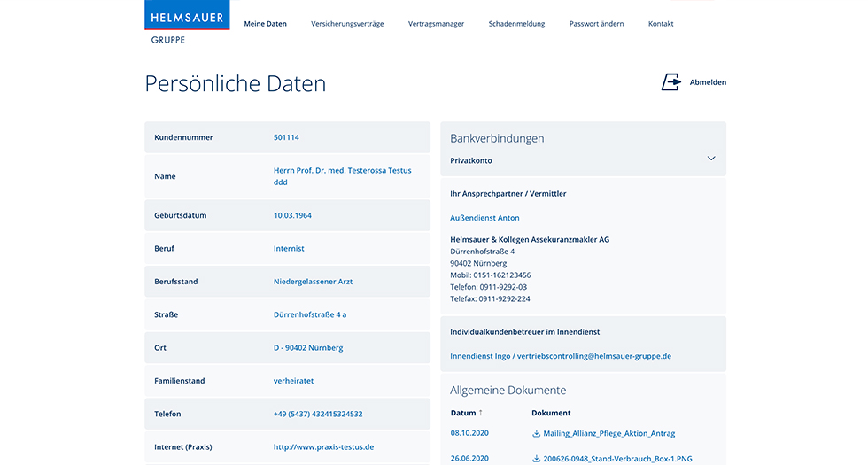Click download icon for Mailing_Allianz_Pflege_Aktion_Antrag
This screenshot has height=465, width=868.
(536, 433)
